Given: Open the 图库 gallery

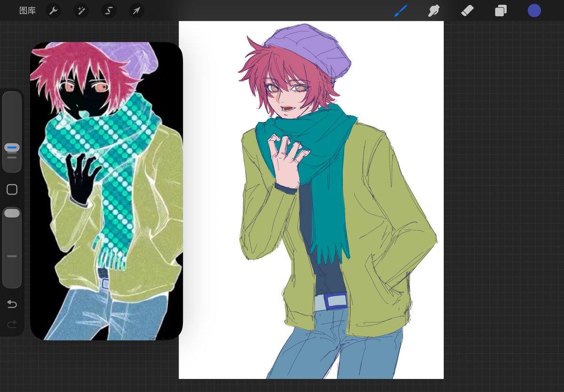Looking at the screenshot, I should pos(27,10).
